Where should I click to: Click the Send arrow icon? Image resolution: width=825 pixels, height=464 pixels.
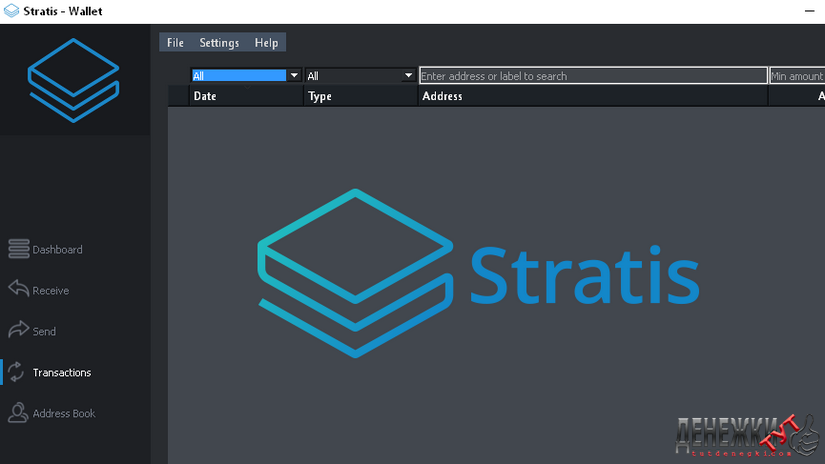pos(18,329)
